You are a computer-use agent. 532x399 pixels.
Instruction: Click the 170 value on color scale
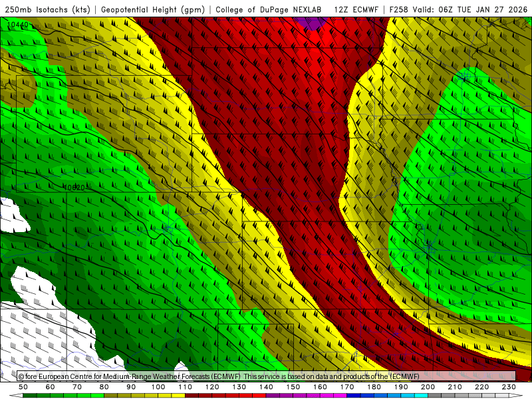tap(347, 387)
